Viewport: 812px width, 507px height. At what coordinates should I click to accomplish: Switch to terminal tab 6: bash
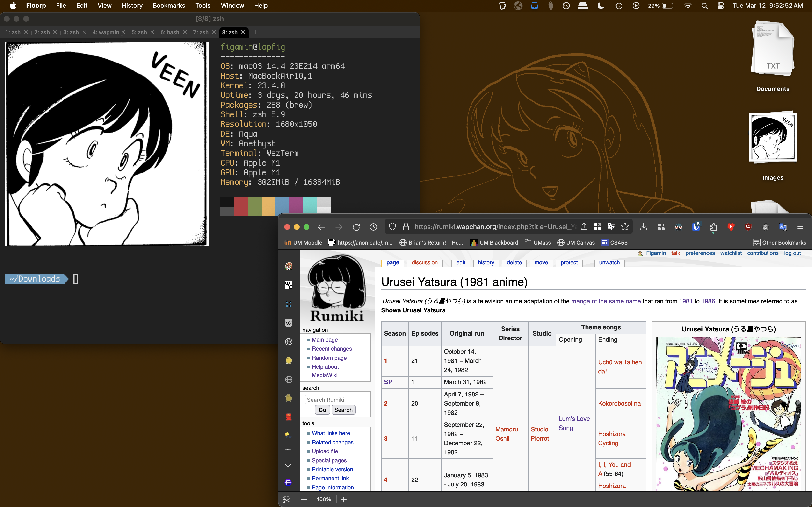170,32
